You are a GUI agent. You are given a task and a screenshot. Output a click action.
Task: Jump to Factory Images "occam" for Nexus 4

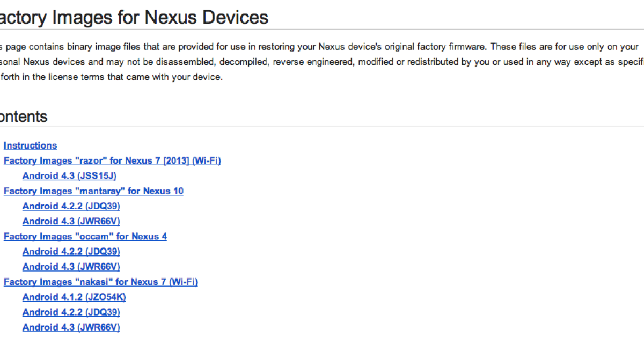coord(85,236)
